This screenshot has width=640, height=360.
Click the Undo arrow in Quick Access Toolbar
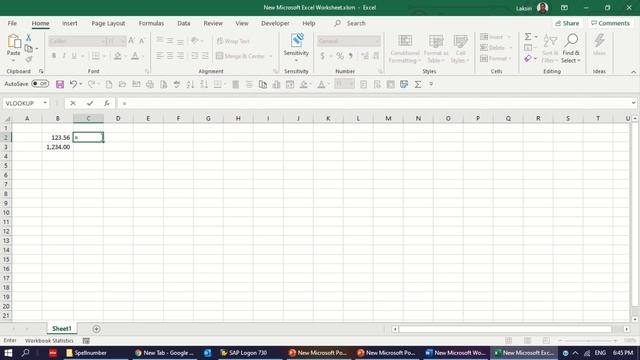coord(73,84)
